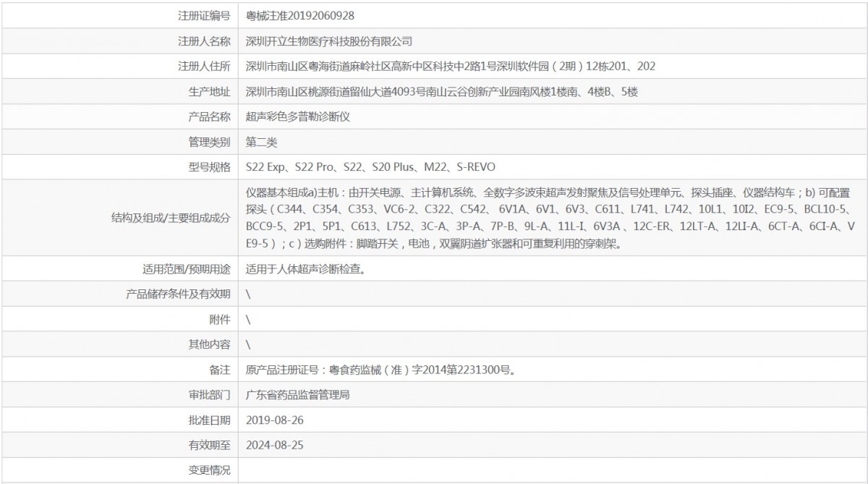This screenshot has height=484, width=868.
Task: Click the registrant address ending 12栋201、202
Action: 451,66
